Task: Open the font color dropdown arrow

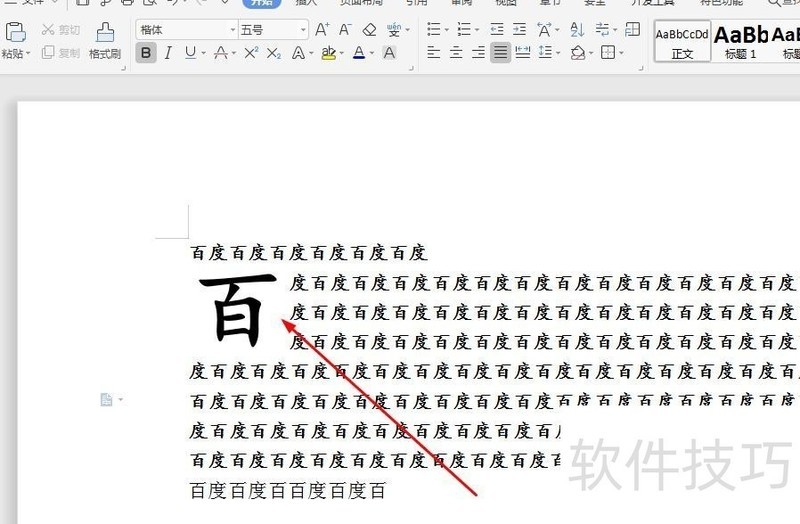Action: point(371,53)
